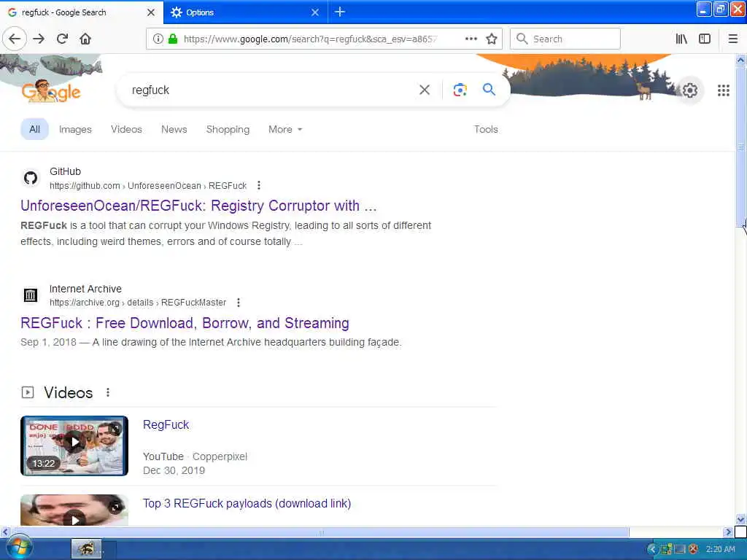Open three-dot menu beside Videos heading
The image size is (747, 560).
click(x=108, y=392)
